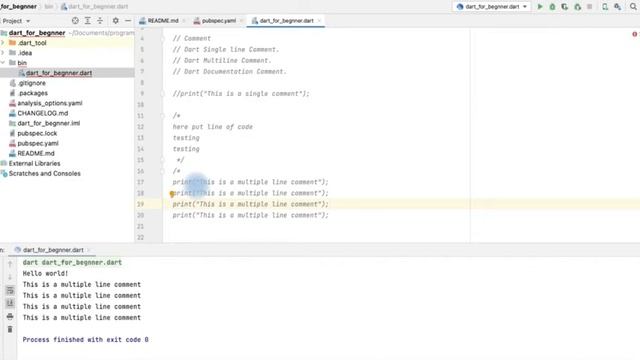Click the icon left of search magnifier
640x360 pixels.
tap(618, 7)
